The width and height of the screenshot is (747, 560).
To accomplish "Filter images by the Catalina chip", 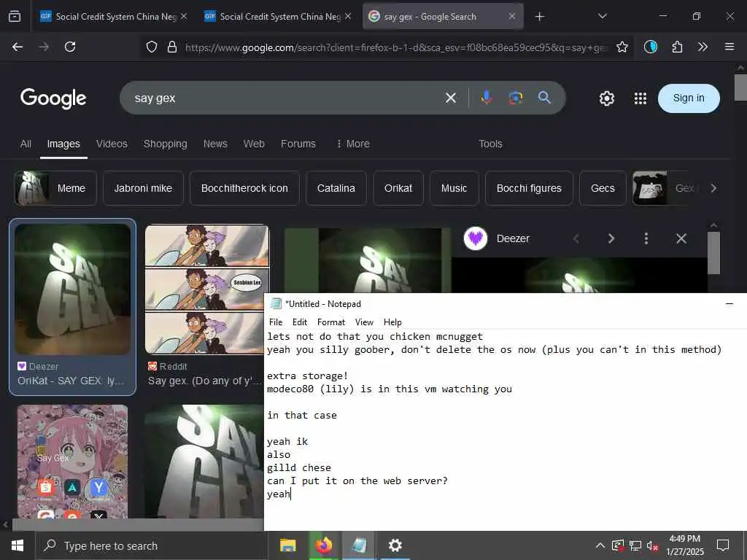I will pyautogui.click(x=336, y=188).
